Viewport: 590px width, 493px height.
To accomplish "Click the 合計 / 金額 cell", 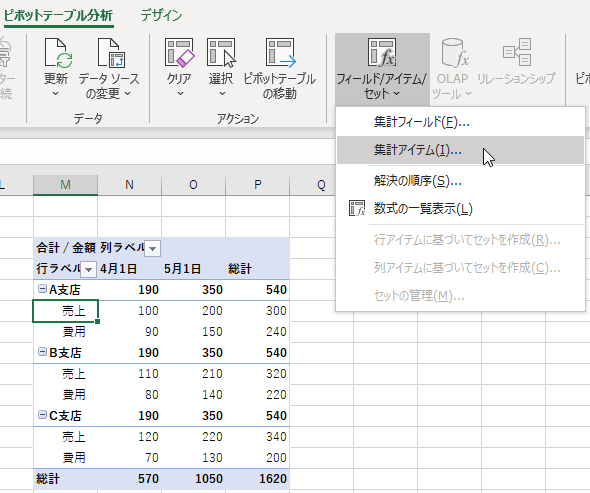I will click(x=65, y=248).
